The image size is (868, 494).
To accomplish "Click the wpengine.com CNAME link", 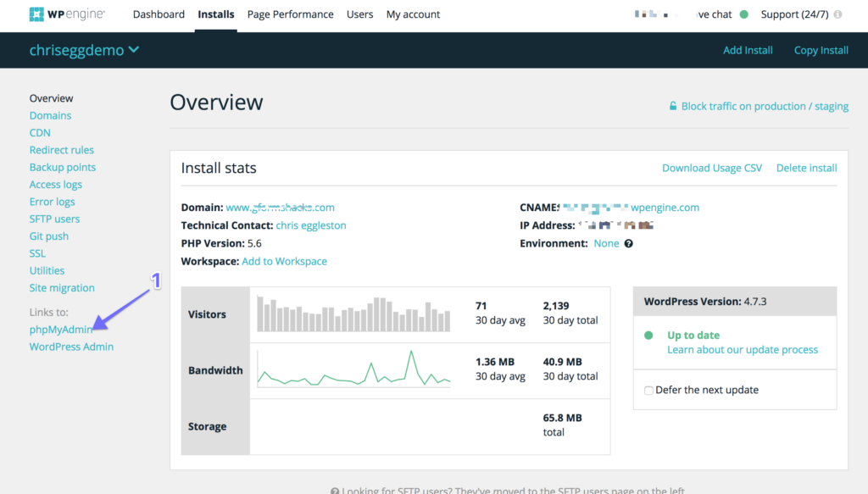I will click(x=665, y=208).
